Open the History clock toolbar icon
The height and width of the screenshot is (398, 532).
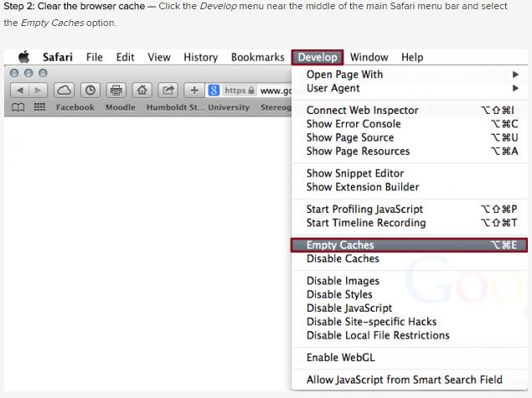click(x=90, y=90)
